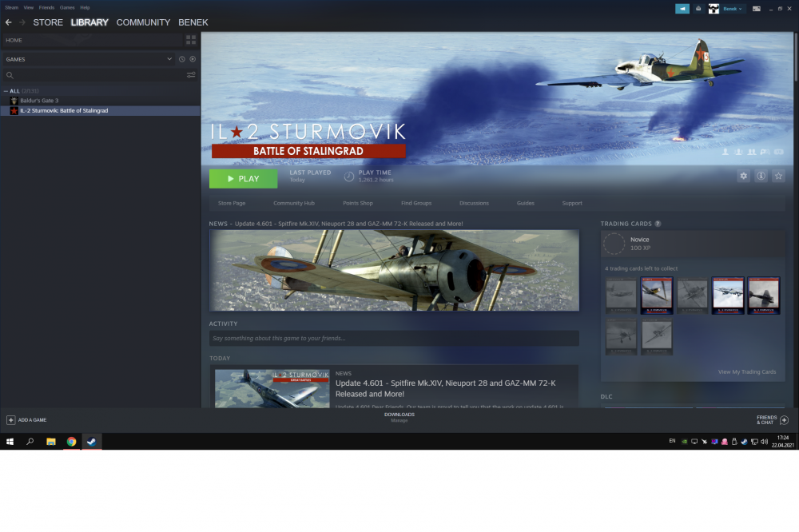Click the trading cards help question mark
This screenshot has height=532, width=799.
click(658, 224)
